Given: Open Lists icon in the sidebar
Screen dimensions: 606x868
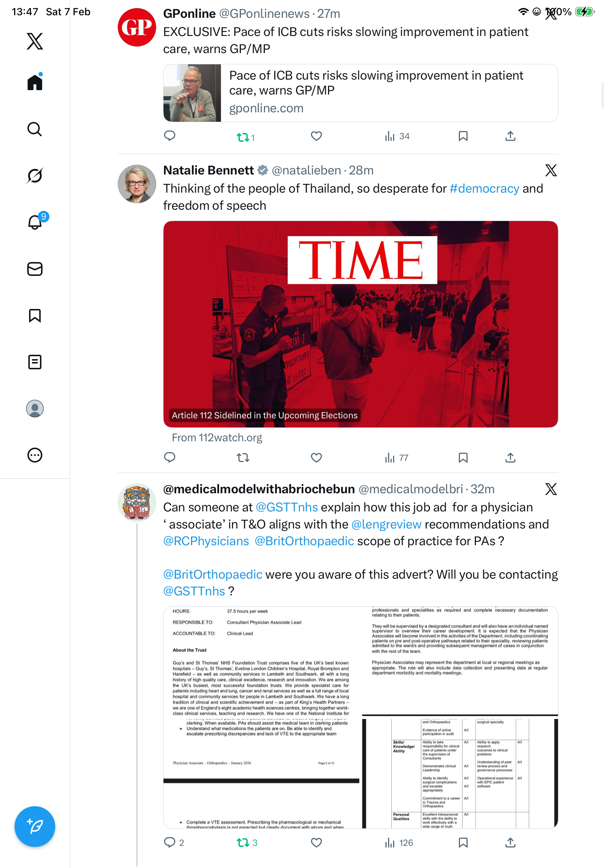Looking at the screenshot, I should (35, 362).
